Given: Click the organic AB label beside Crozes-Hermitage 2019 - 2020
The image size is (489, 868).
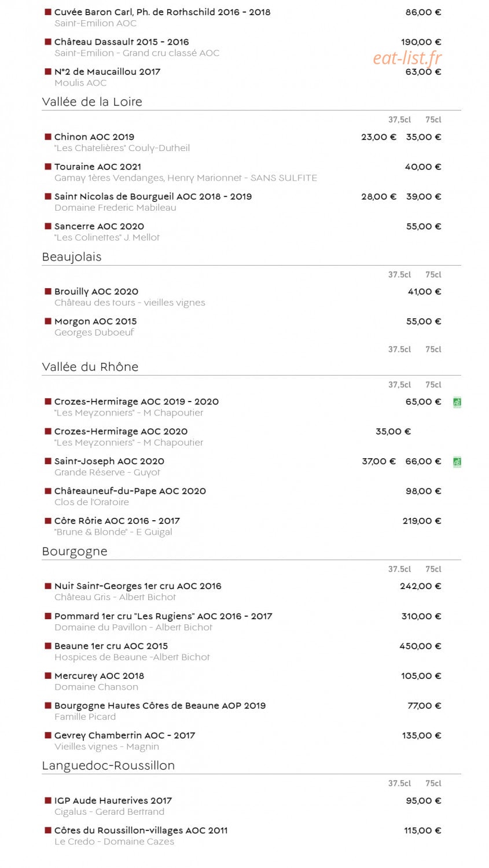Looking at the screenshot, I should click(457, 402).
